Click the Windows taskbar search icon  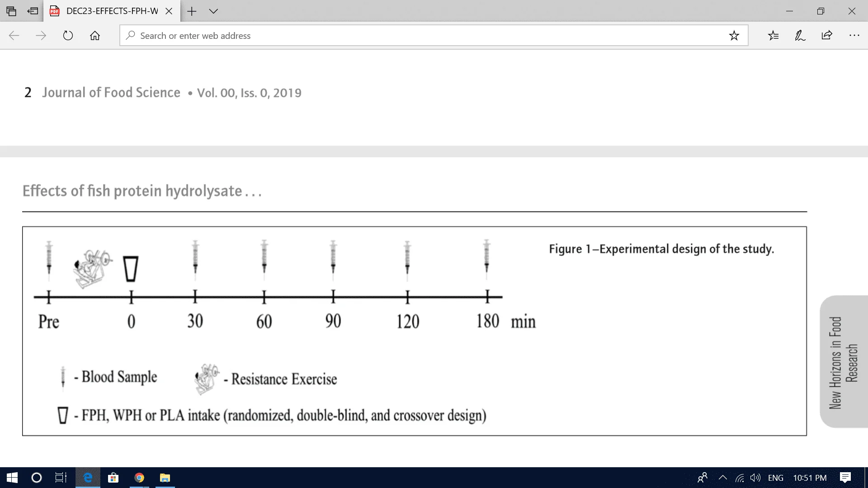tap(34, 477)
